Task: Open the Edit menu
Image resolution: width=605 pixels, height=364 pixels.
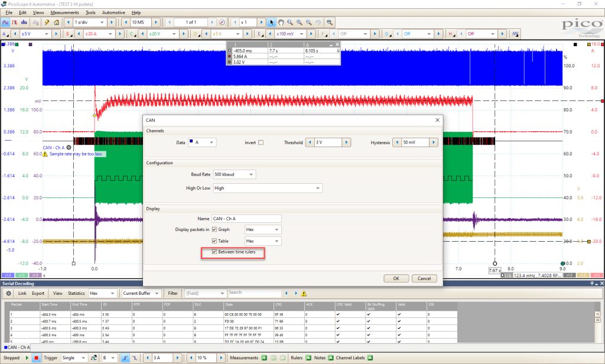Action: pos(23,12)
